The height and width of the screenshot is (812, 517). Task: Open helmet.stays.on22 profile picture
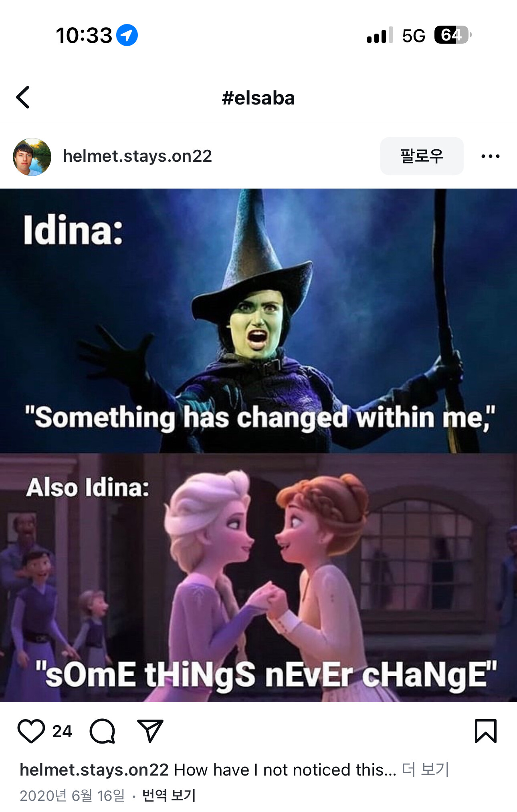point(32,157)
